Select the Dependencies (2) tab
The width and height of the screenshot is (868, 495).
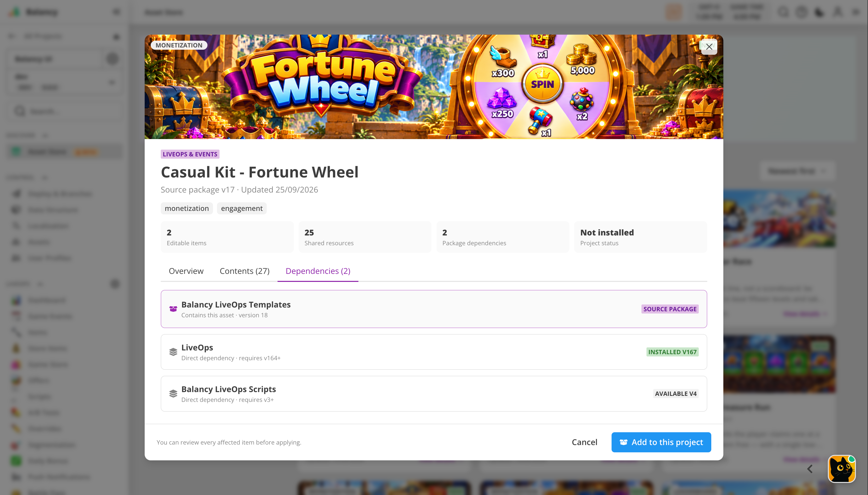(318, 271)
